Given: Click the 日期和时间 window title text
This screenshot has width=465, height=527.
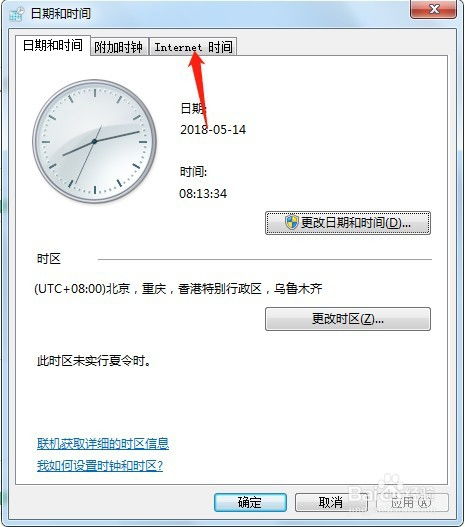Looking at the screenshot, I should (x=61, y=13).
